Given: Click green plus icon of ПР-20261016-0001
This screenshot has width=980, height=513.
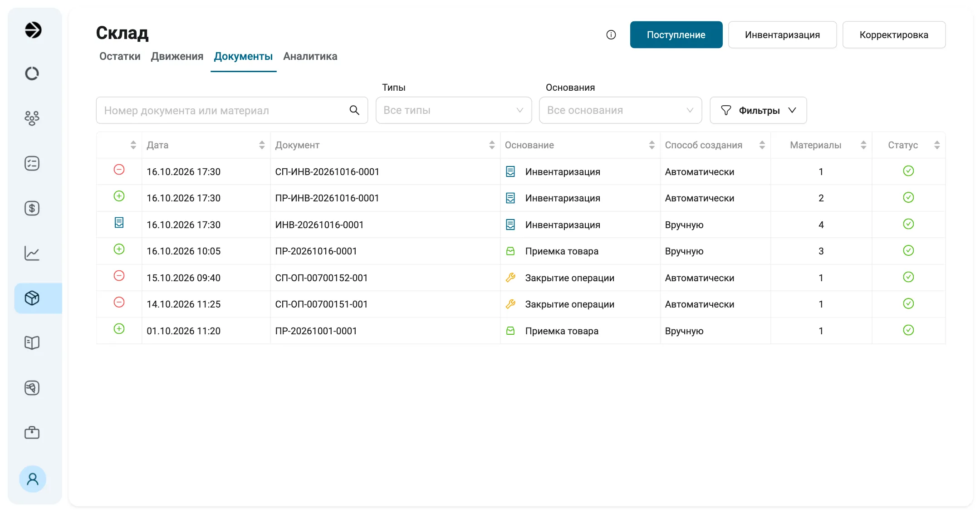Looking at the screenshot, I should coord(119,249).
